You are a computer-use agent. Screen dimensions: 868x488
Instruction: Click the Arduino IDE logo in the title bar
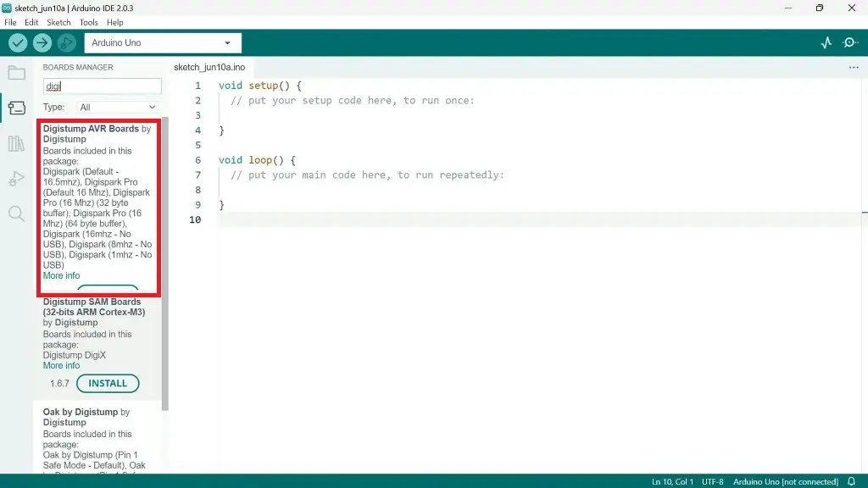click(7, 8)
